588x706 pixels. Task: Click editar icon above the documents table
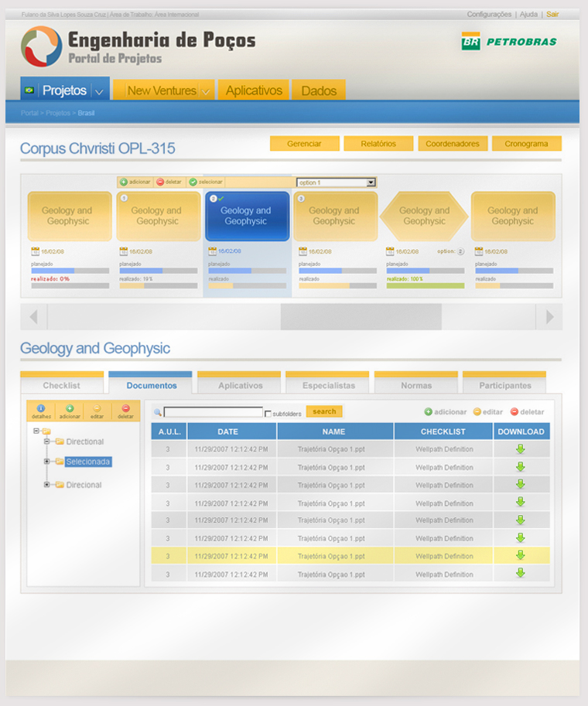[477, 411]
